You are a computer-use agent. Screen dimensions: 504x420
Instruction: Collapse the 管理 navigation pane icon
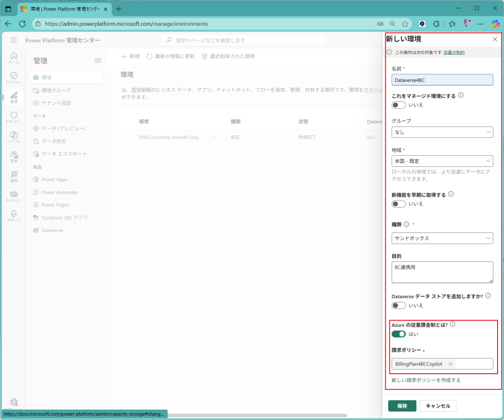tap(98, 61)
